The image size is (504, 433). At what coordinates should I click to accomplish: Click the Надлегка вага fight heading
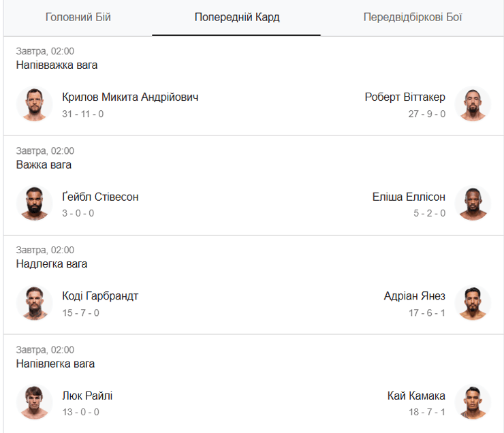52,264
